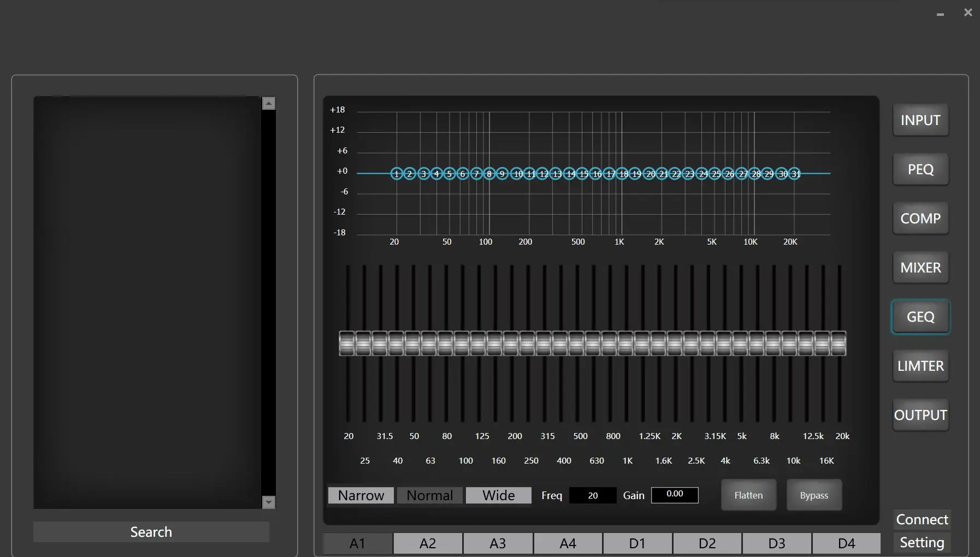980x557 pixels.
Task: Select band node 15 on the EQ graph
Action: [583, 174]
